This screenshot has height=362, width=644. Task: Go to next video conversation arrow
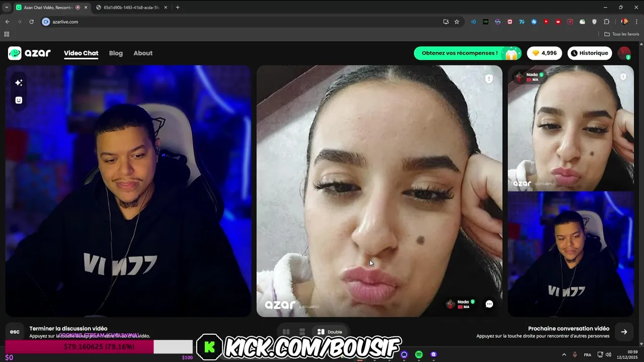(x=624, y=332)
